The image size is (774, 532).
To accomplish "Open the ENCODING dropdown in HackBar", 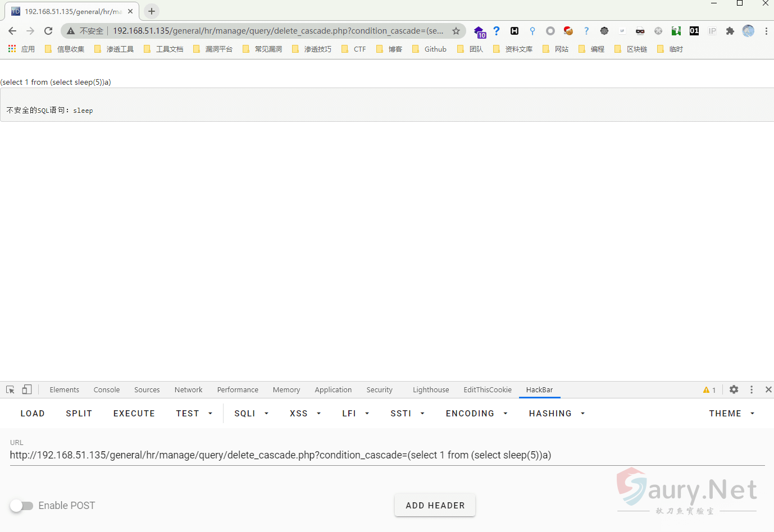I will click(x=476, y=414).
